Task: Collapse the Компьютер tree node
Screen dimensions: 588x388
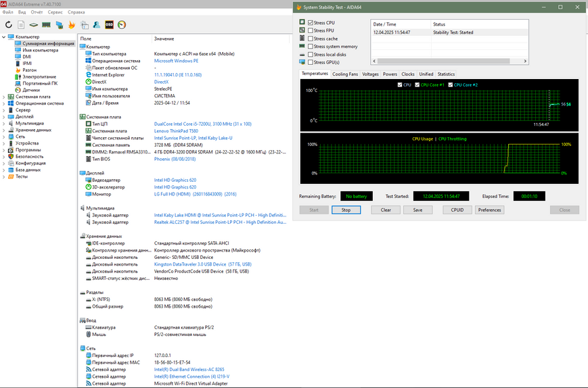Action: pos(4,37)
